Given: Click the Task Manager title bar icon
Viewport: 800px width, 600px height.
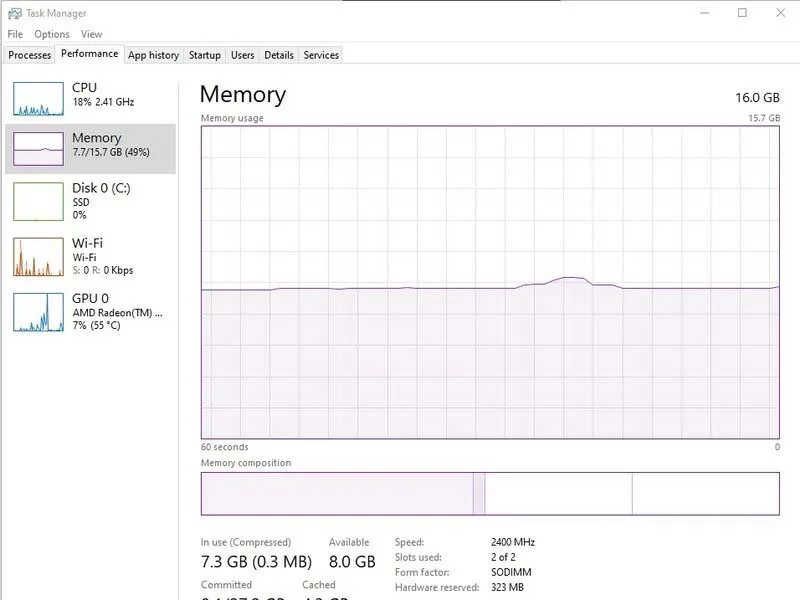Looking at the screenshot, I should [x=15, y=13].
